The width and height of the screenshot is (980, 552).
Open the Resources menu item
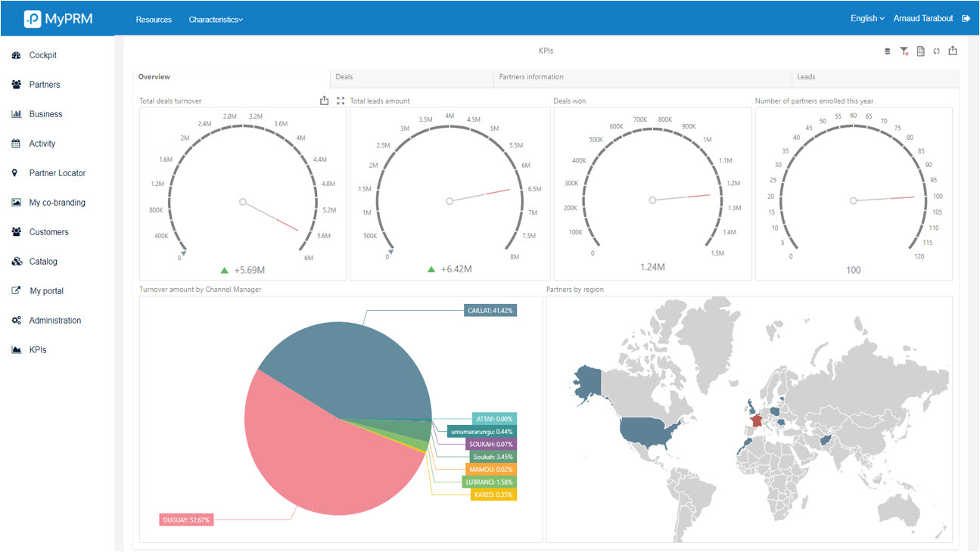coord(154,20)
